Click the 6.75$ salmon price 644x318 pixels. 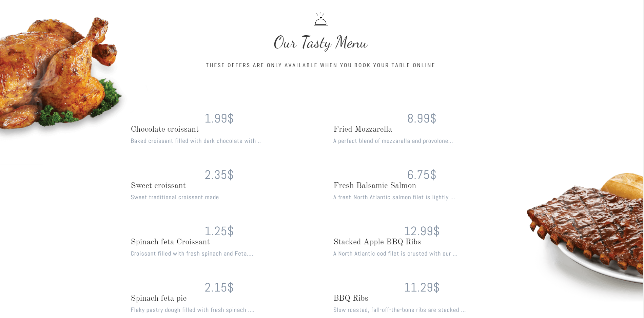coord(422,175)
